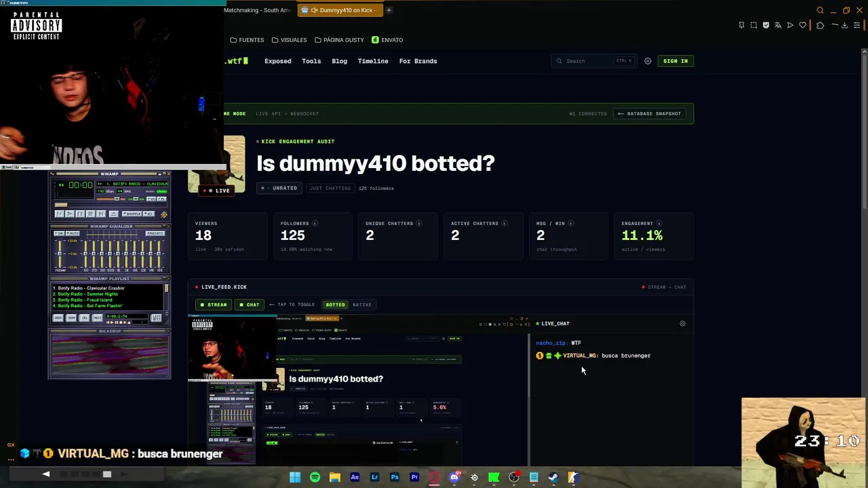Click Msg / Min info icon
This screenshot has height=488, width=868.
pos(570,224)
